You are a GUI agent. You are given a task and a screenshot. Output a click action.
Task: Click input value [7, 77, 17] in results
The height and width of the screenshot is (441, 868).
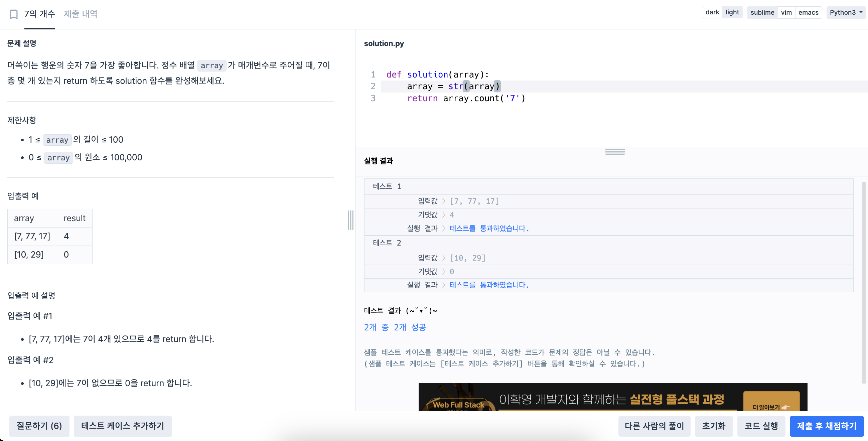pyautogui.click(x=474, y=201)
